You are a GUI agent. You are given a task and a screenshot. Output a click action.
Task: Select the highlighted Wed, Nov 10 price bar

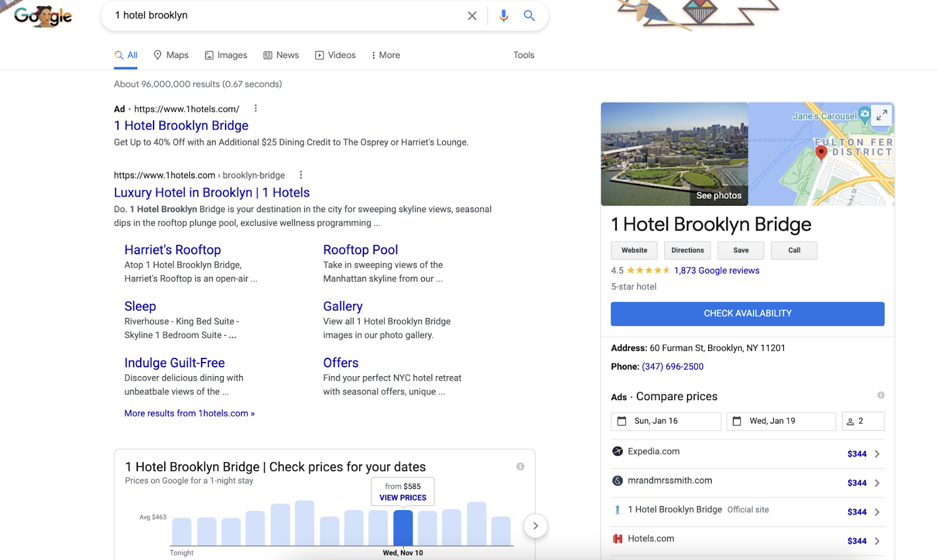point(403,528)
